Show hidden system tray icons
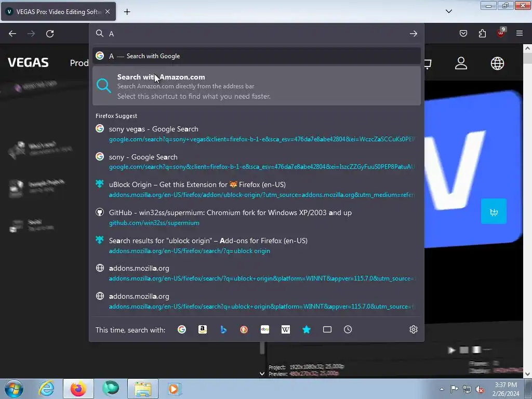 coord(442,389)
